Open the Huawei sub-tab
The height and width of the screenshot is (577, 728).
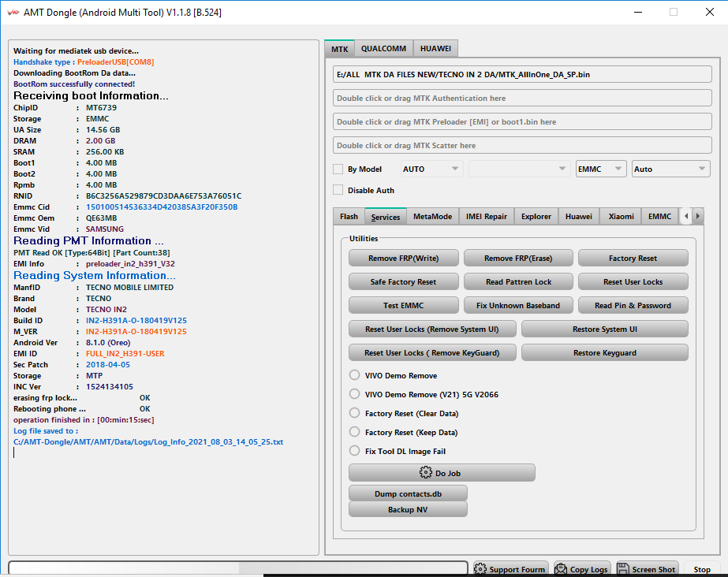point(578,217)
